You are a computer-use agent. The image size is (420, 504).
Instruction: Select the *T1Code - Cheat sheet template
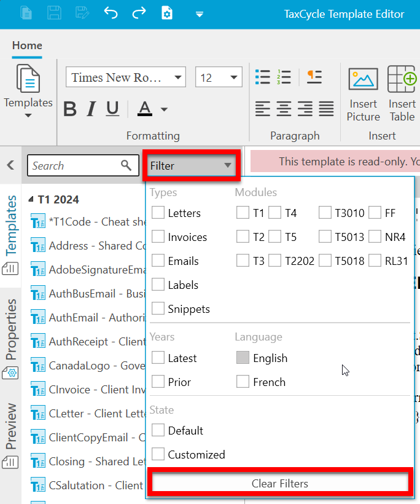[x=88, y=222]
